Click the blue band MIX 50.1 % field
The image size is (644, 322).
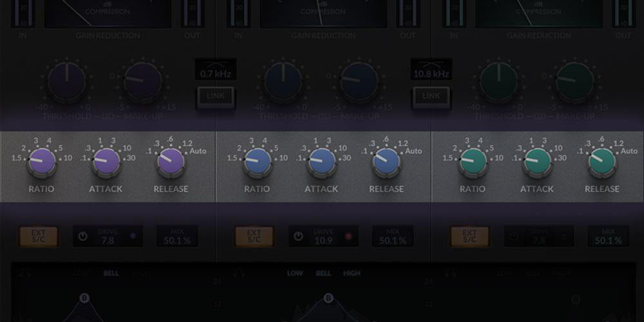pos(393,236)
